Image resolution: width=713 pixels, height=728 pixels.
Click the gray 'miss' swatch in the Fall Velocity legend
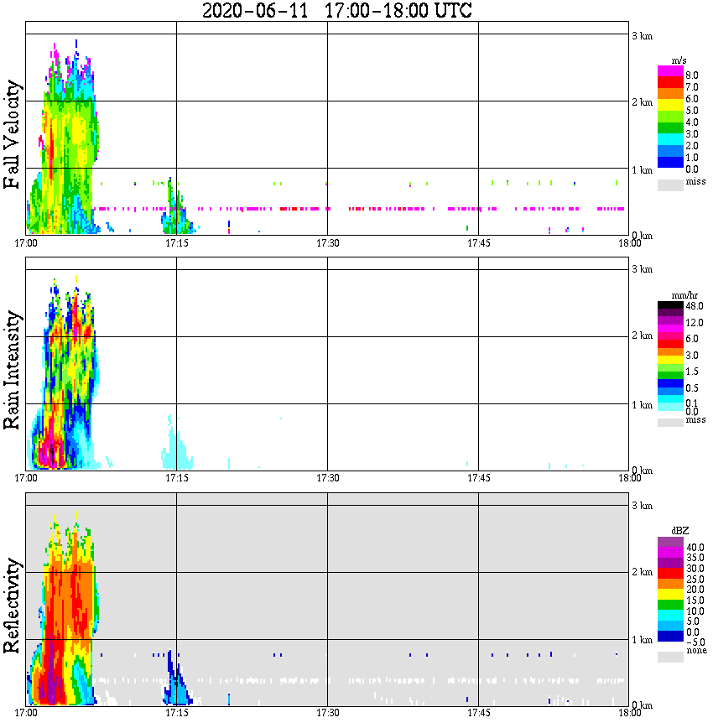(670, 185)
